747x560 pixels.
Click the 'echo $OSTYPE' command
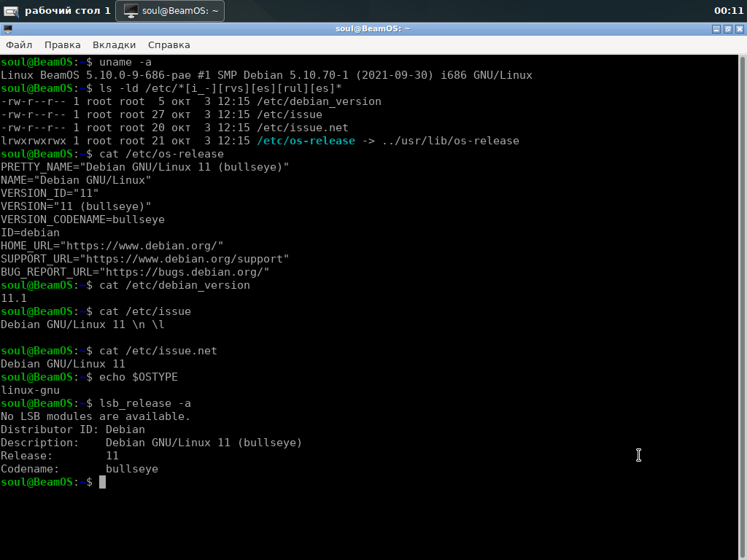[138, 377]
